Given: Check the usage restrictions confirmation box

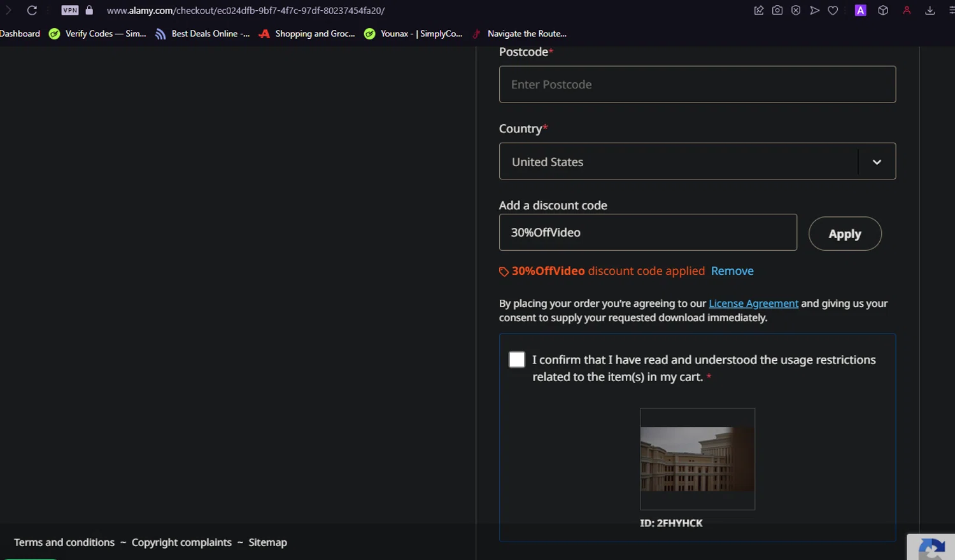Looking at the screenshot, I should (517, 360).
